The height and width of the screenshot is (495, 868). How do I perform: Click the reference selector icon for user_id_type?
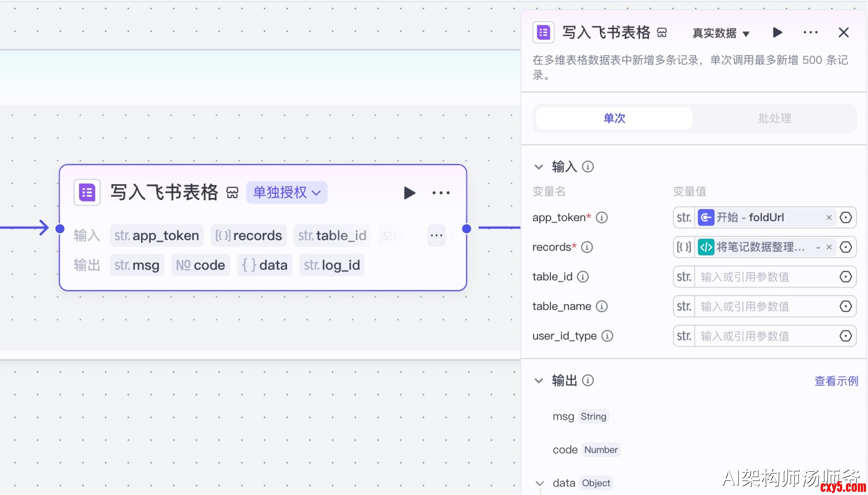(845, 336)
